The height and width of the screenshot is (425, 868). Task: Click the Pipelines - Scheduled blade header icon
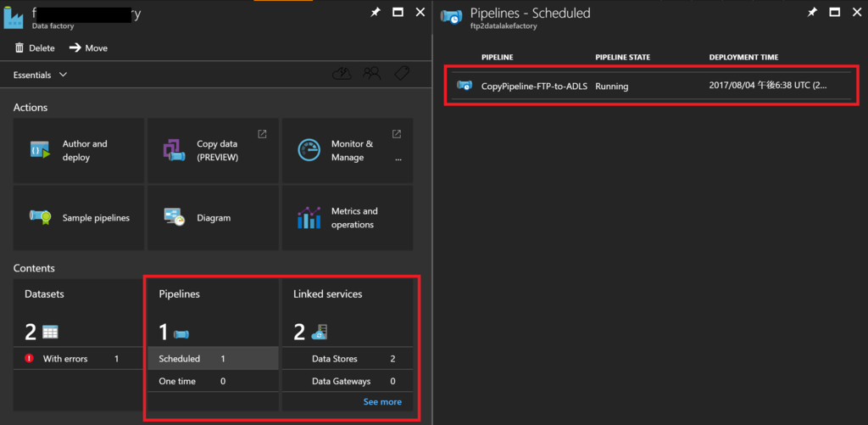(x=450, y=16)
